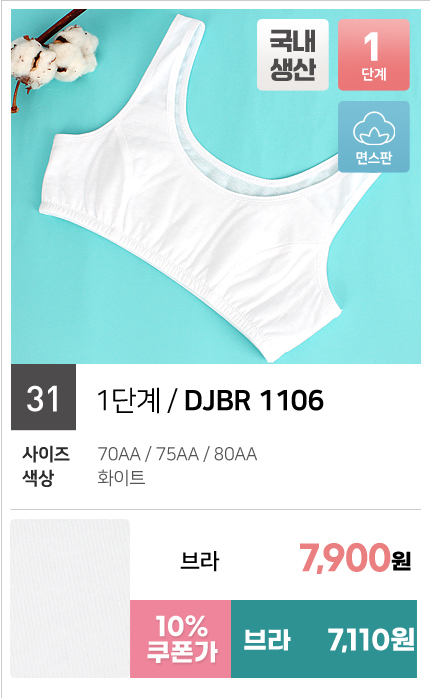Click the white fabric swatch
Viewport: 430px width, 698px height.
tap(70, 598)
